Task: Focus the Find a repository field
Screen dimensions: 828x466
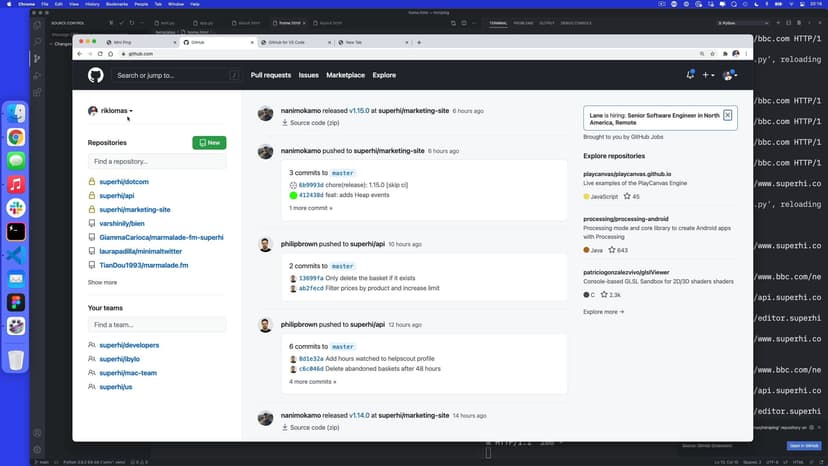Action: pos(157,161)
